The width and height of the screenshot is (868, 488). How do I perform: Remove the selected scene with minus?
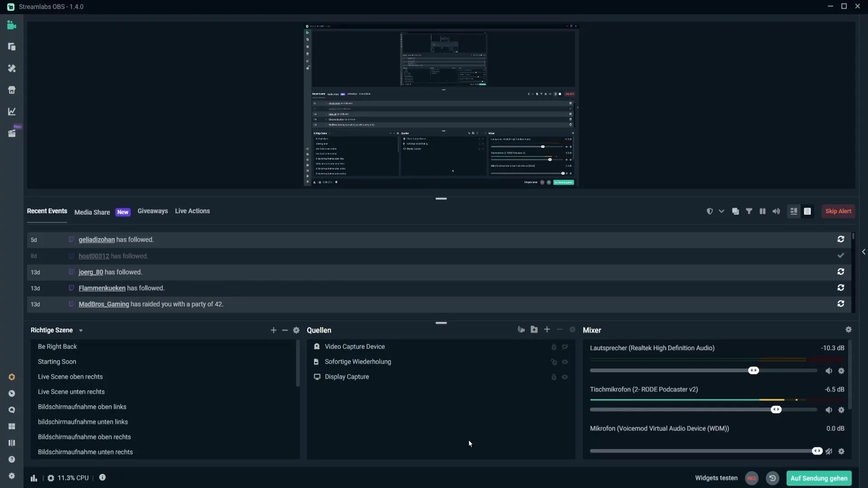pyautogui.click(x=285, y=330)
